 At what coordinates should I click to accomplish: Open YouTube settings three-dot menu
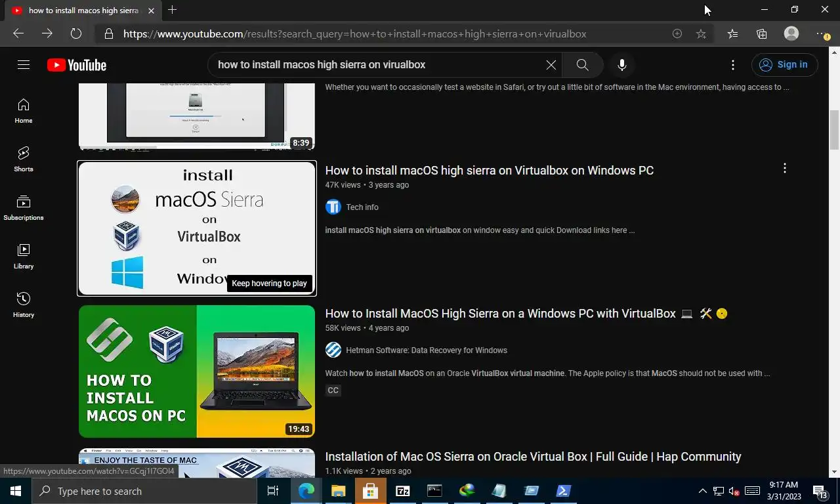733,65
